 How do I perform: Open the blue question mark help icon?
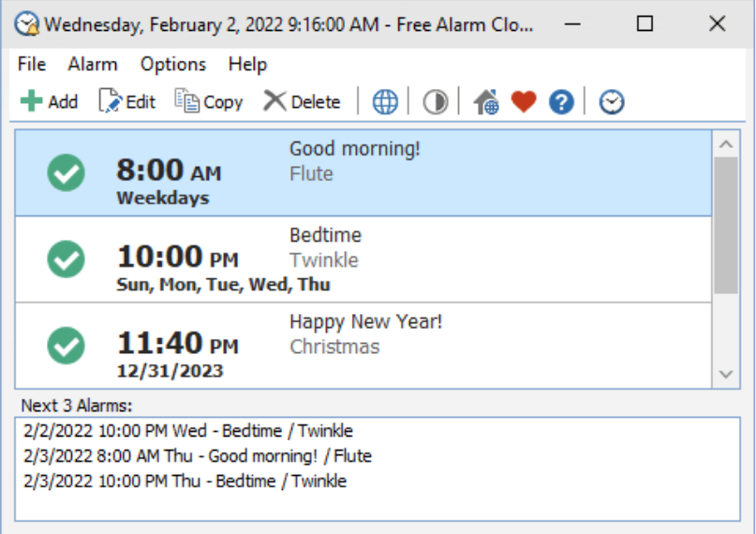pos(561,102)
